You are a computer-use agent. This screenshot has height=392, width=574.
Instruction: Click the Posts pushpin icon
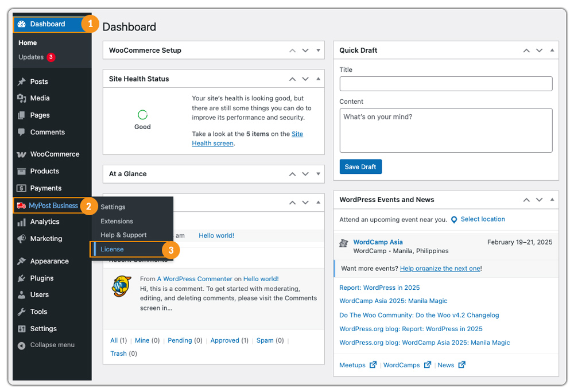click(22, 81)
